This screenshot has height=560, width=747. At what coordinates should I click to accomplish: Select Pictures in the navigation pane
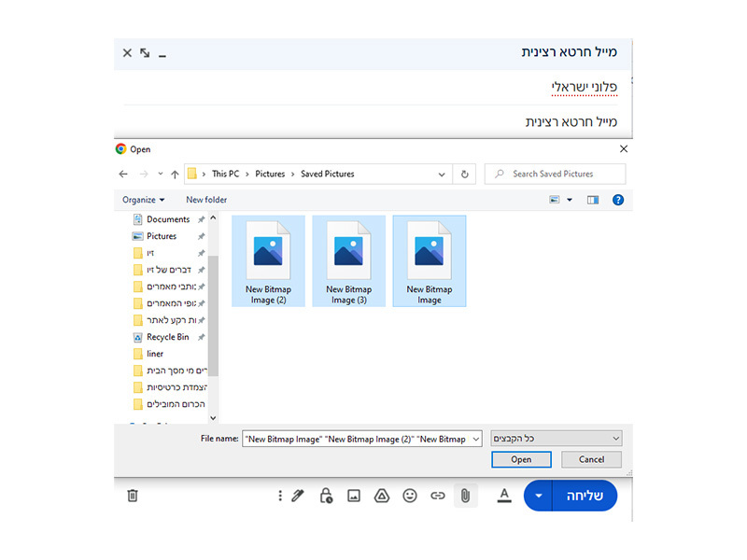coord(162,236)
